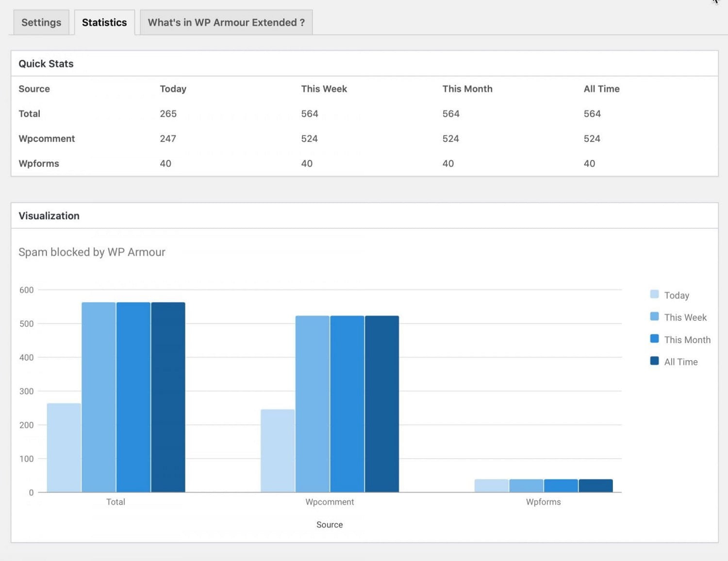Viewport: 728px width, 561px height.
Task: Click Wpcomment value 524 under This Month
Action: 450,139
